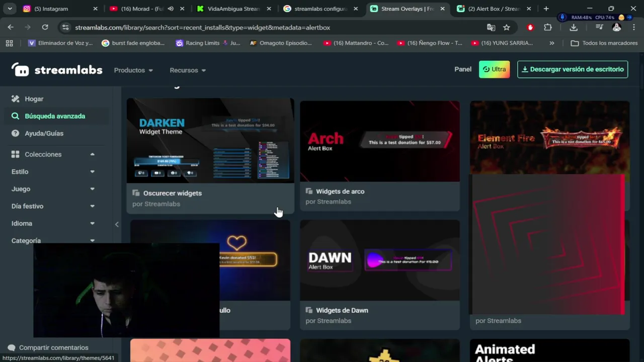The height and width of the screenshot is (362, 644).
Task: Switch to the Alert Box tab
Action: [494, 9]
